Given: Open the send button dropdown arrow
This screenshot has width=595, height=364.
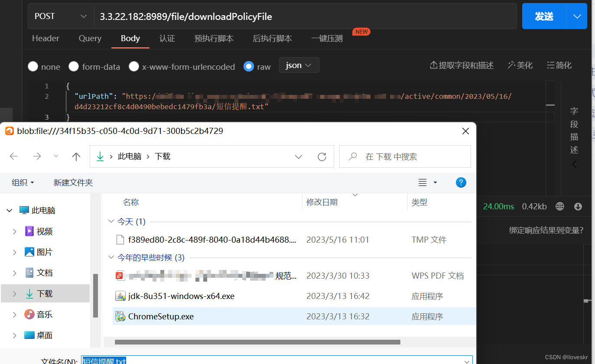Looking at the screenshot, I should 577,16.
